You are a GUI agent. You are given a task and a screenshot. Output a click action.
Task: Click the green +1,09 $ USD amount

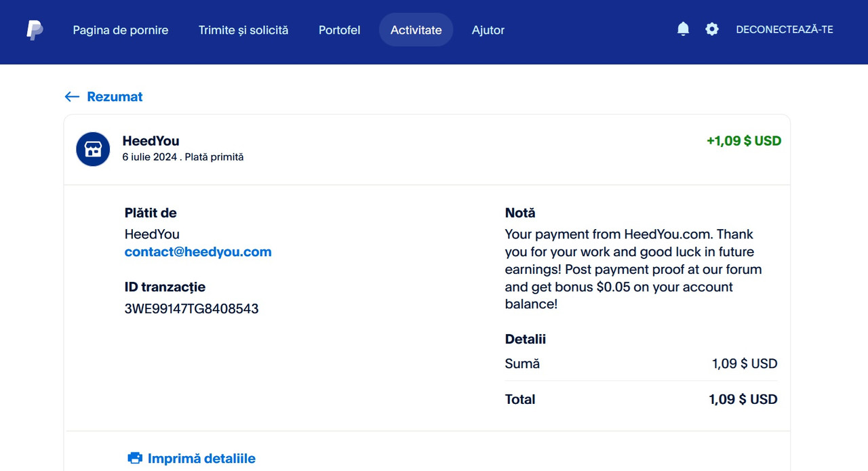coord(744,141)
